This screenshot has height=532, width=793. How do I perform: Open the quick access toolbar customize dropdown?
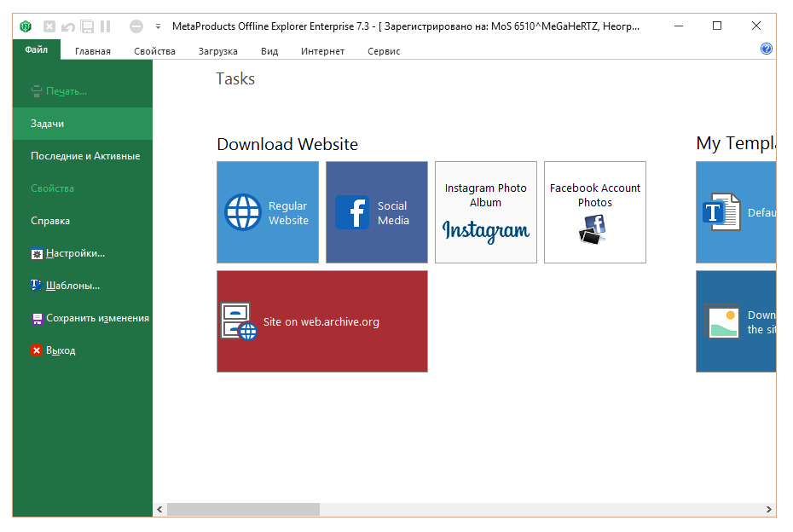159,26
